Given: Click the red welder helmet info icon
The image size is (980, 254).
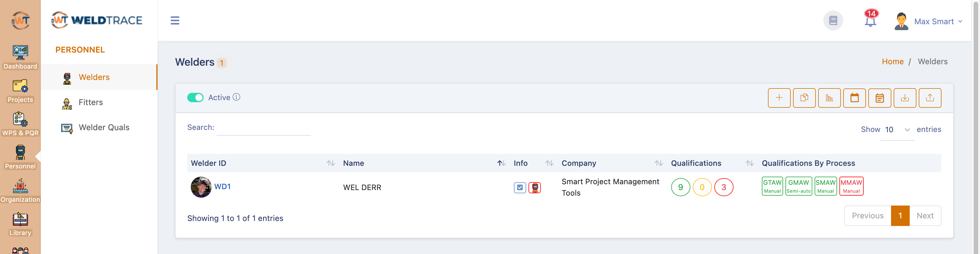Looking at the screenshot, I should (x=534, y=187).
